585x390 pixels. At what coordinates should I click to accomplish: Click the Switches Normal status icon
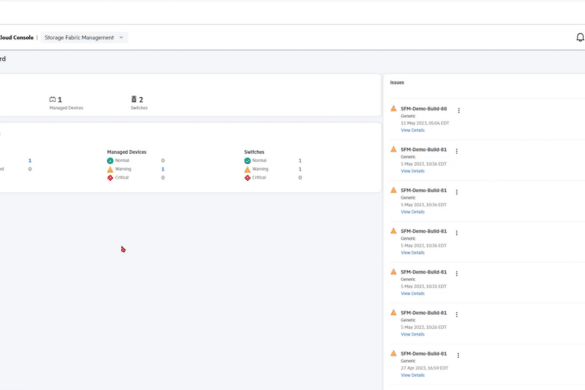(247, 160)
